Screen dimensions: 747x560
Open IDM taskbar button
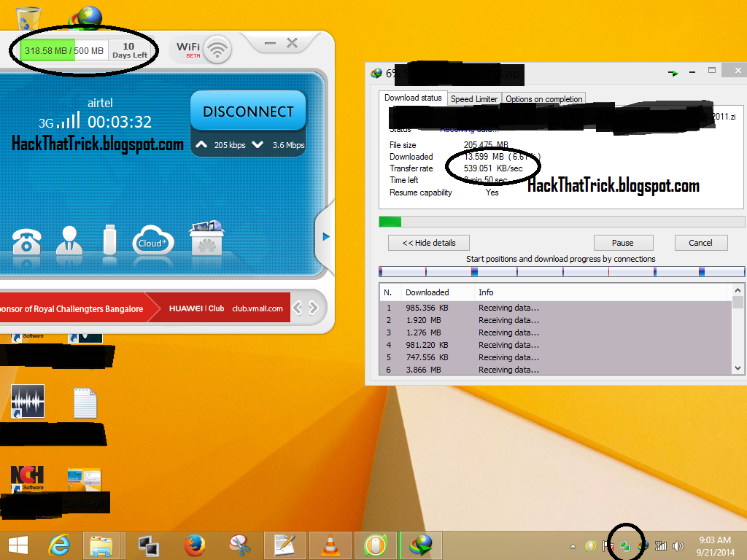pos(421,545)
